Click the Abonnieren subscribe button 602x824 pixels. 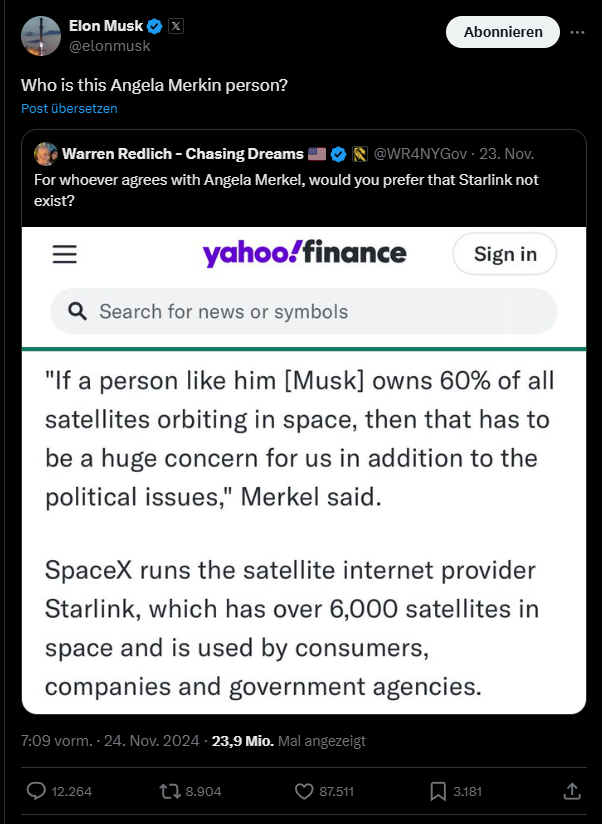(x=503, y=32)
